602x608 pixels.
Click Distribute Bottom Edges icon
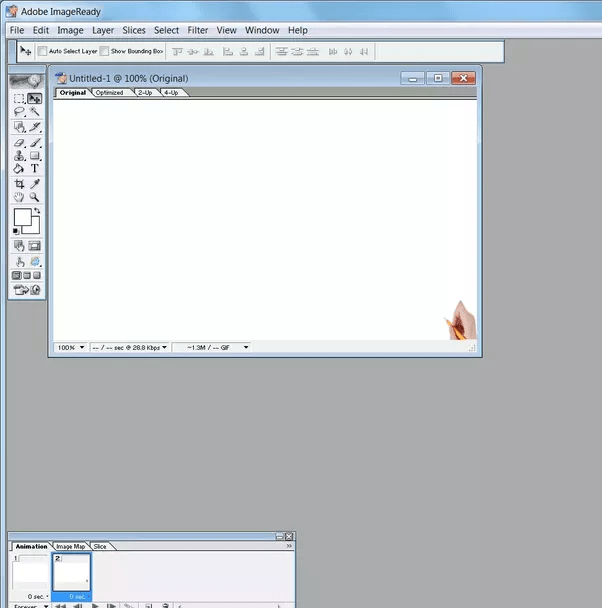(313, 52)
